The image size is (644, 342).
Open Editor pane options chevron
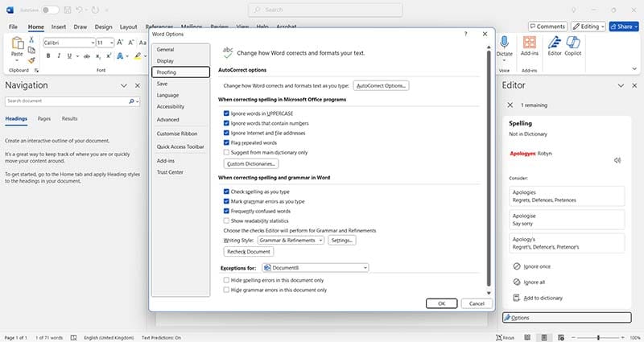click(621, 85)
